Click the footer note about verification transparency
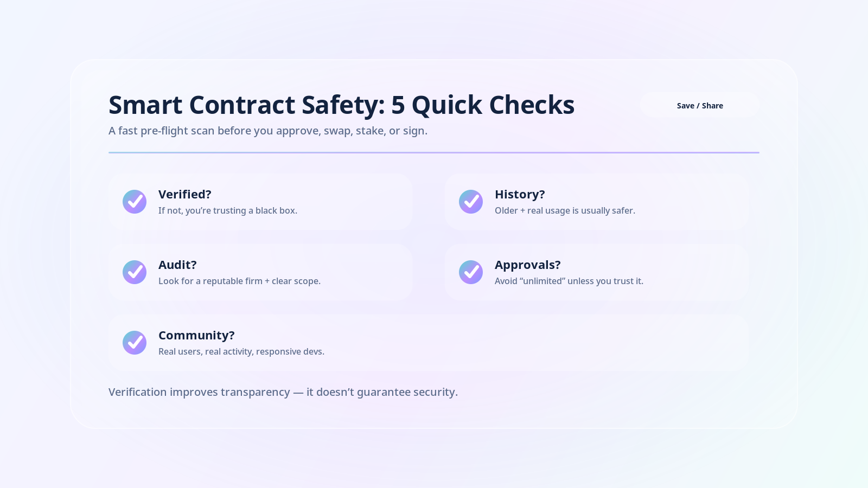Image resolution: width=868 pixels, height=488 pixels. point(283,392)
